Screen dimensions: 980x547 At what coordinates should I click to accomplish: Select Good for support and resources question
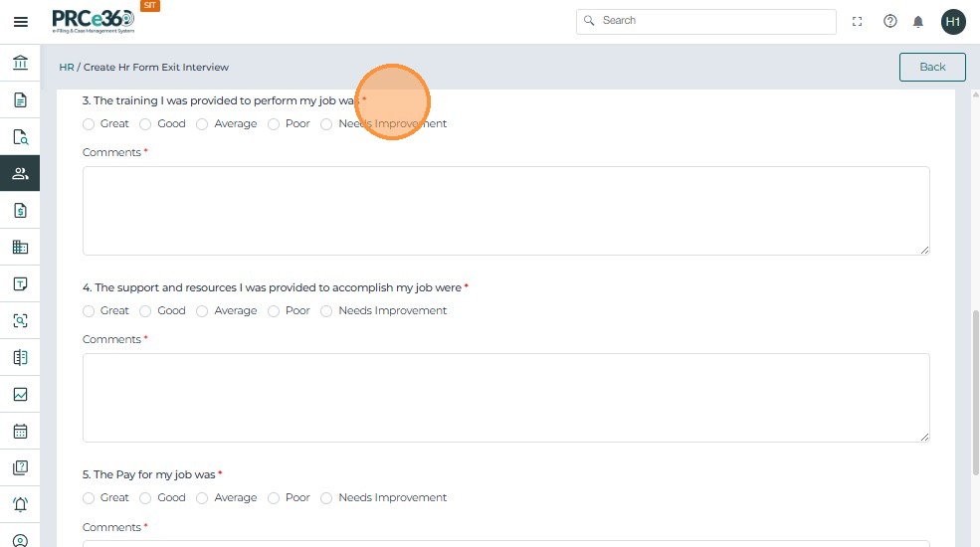pyautogui.click(x=145, y=311)
